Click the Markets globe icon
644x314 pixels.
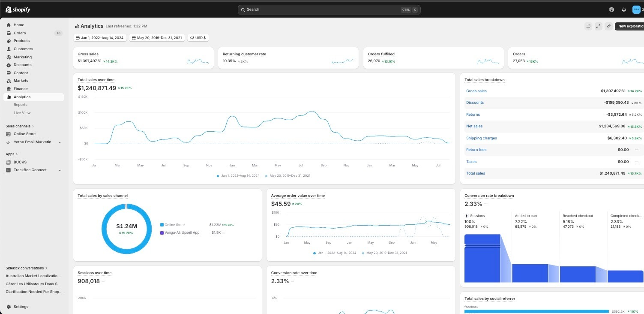point(9,81)
